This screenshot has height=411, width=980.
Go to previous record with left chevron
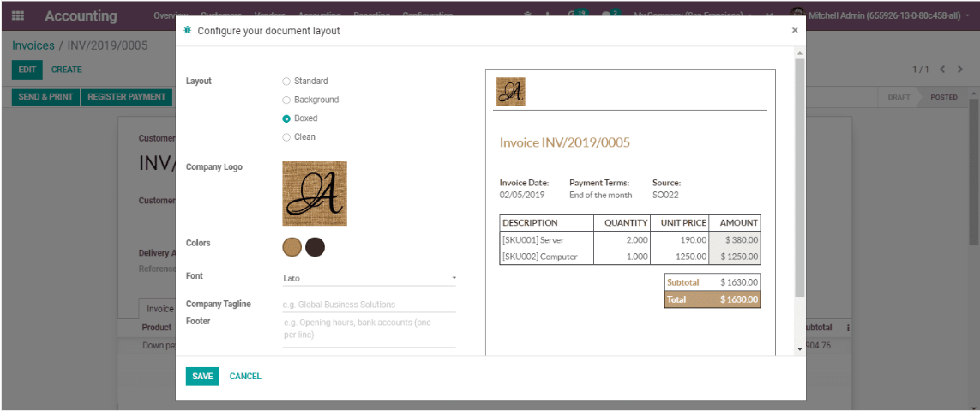(x=942, y=70)
